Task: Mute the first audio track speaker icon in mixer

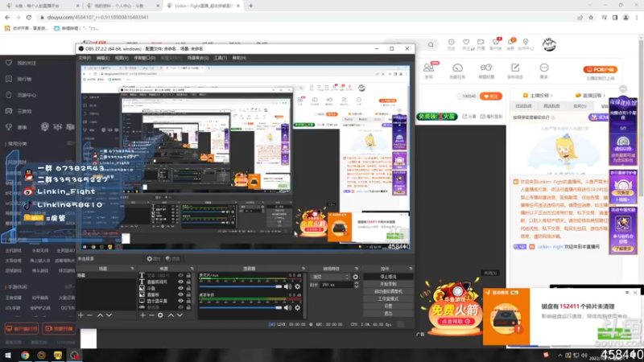Action: click(287, 286)
